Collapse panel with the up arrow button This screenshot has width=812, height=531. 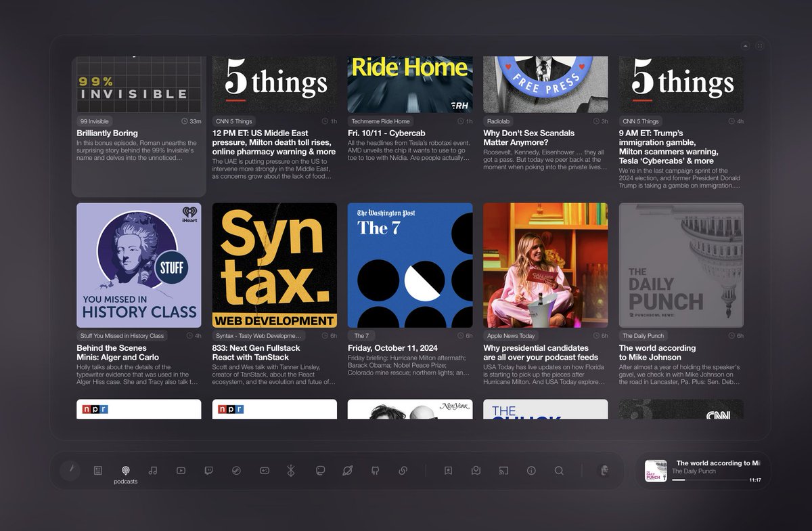point(745,46)
